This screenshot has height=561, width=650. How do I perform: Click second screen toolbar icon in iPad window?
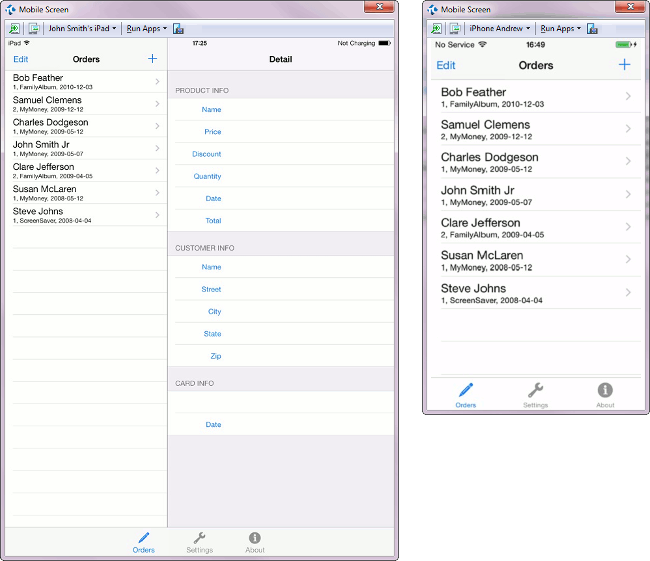[x=34, y=29]
